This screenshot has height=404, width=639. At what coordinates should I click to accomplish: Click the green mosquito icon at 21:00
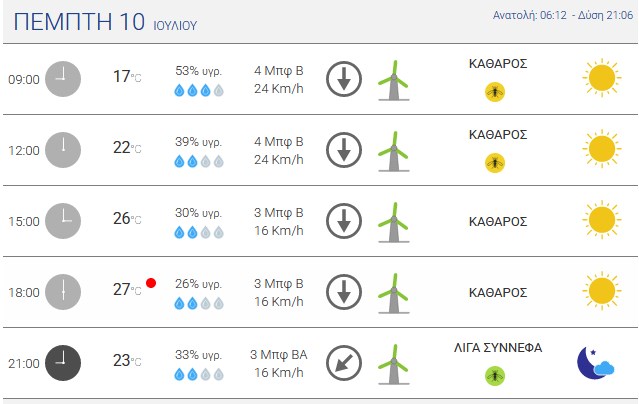(x=495, y=375)
